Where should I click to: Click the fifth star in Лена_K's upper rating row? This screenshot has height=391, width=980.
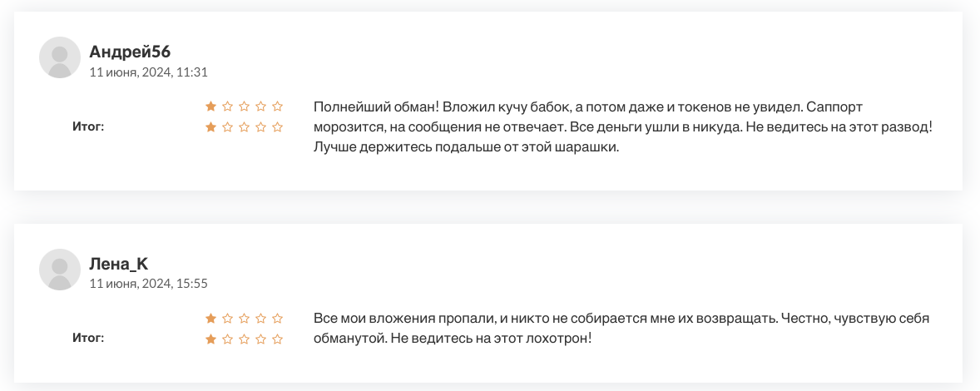pos(278,319)
